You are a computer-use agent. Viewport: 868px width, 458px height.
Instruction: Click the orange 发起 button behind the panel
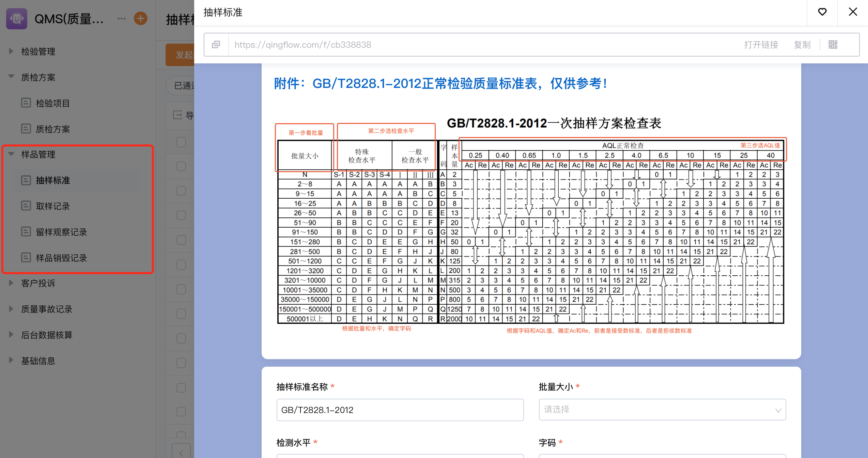[180, 55]
